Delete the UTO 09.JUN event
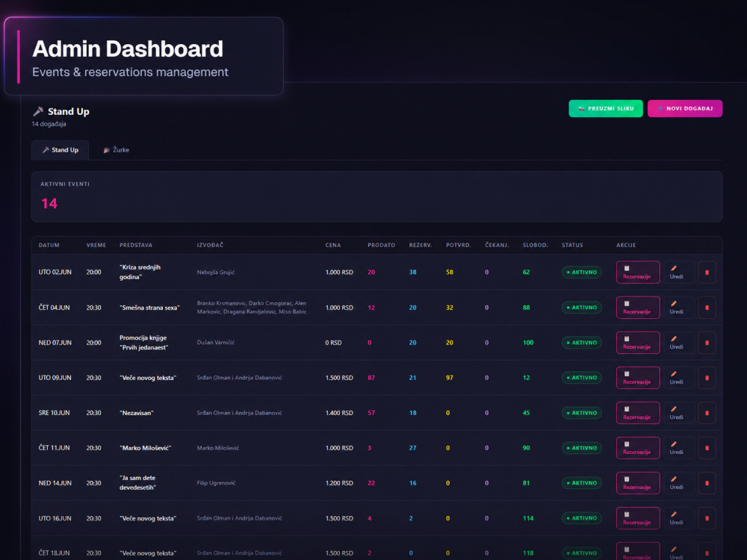The width and height of the screenshot is (747, 560). (707, 378)
